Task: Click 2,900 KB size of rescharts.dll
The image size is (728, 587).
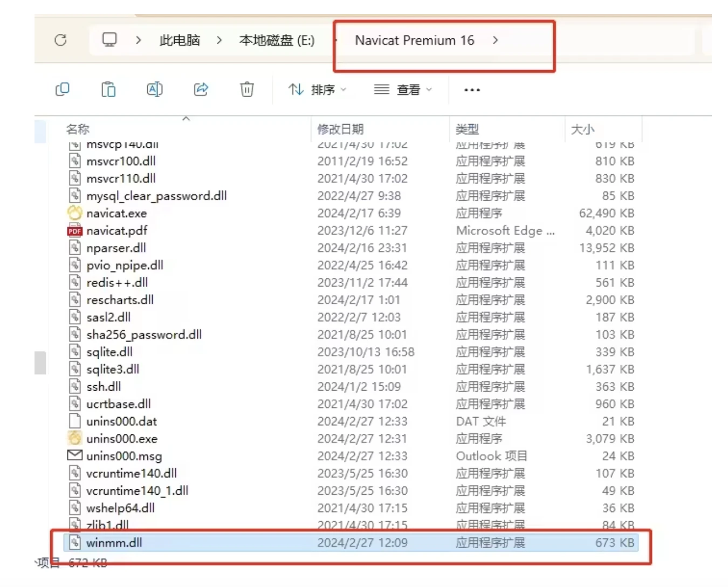Action: pos(610,299)
